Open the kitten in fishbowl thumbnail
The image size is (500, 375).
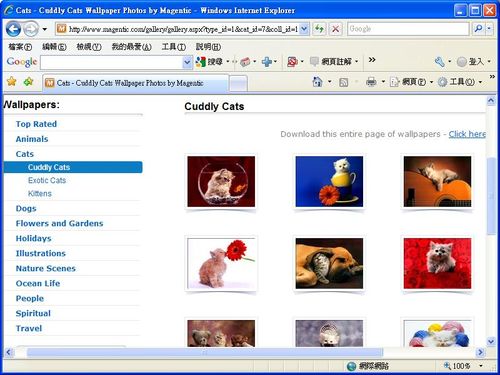221,181
